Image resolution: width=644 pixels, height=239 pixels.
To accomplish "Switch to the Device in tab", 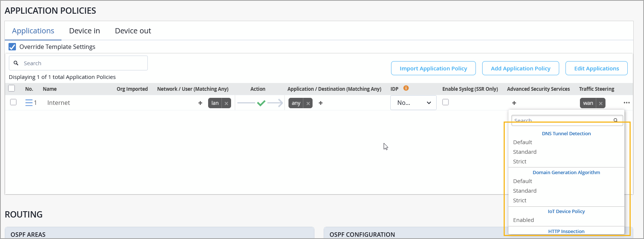I will tap(84, 31).
